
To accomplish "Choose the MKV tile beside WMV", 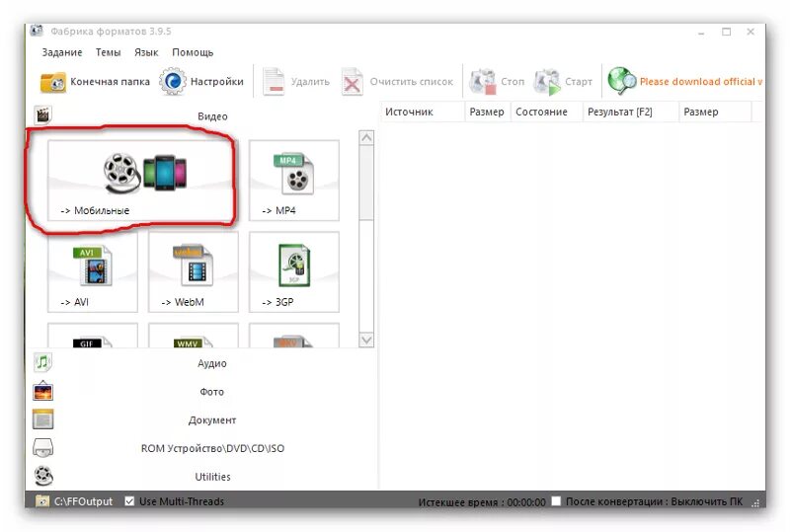I will 293,336.
